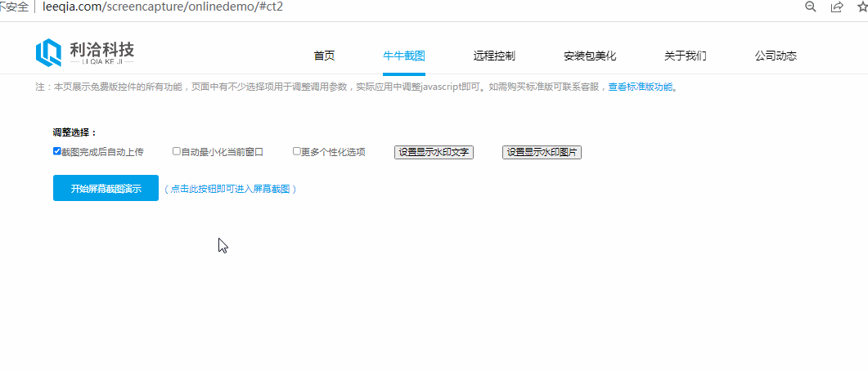
Task: Click the 利洽科技 logo
Action: [85, 53]
